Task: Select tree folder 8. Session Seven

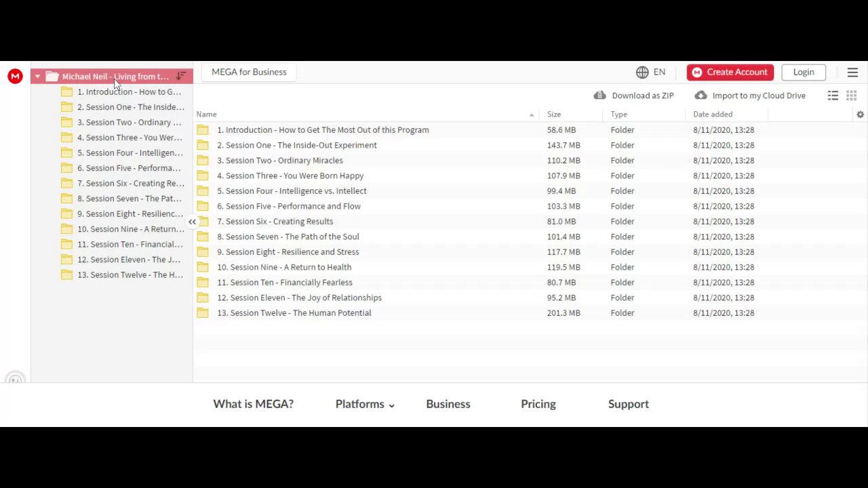Action: (x=121, y=199)
